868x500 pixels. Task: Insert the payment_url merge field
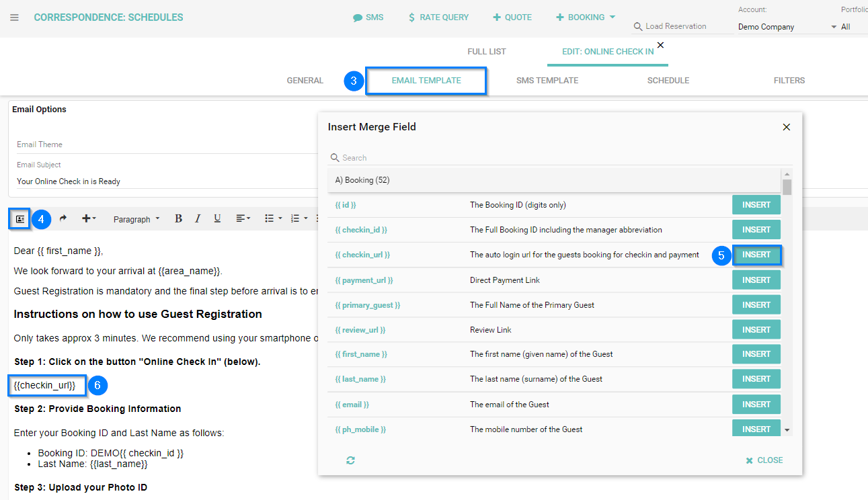pyautogui.click(x=756, y=280)
